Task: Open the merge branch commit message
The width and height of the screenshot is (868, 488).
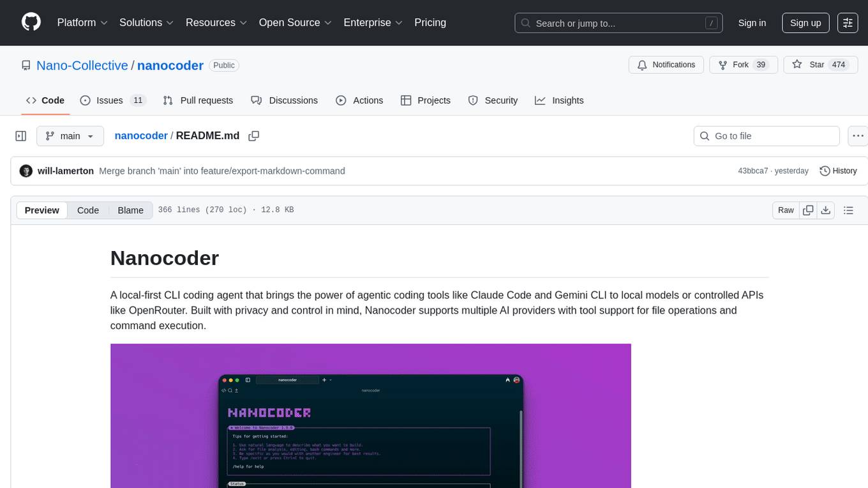Action: (222, 171)
